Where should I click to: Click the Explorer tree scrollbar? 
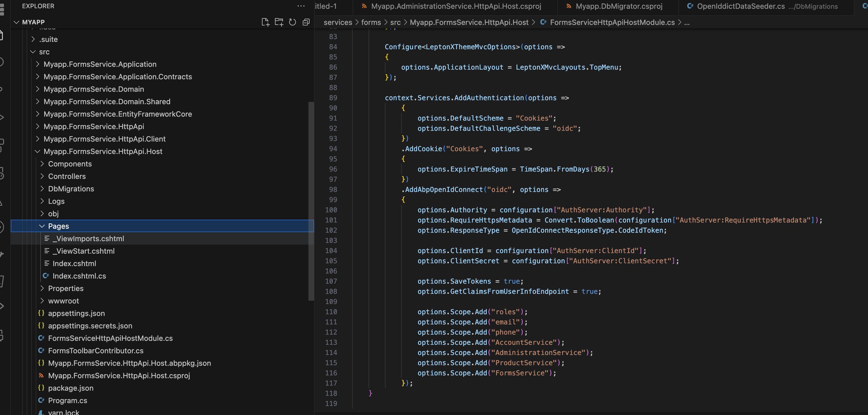[x=311, y=201]
